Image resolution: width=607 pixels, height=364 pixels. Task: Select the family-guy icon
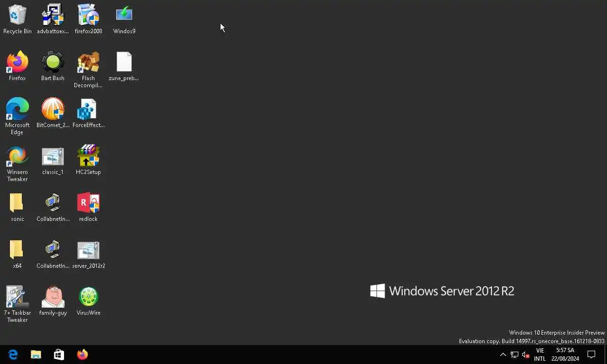(x=53, y=301)
